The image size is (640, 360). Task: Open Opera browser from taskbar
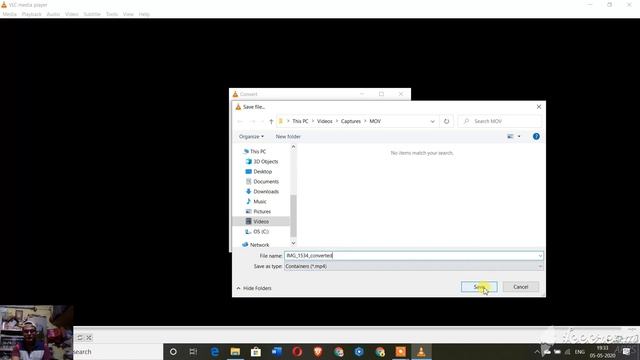297,351
